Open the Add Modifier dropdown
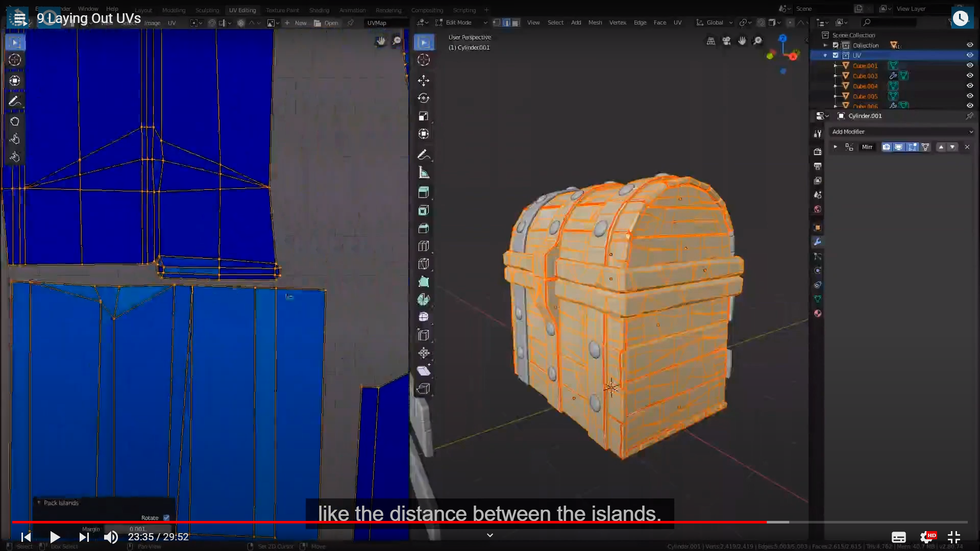 point(902,132)
